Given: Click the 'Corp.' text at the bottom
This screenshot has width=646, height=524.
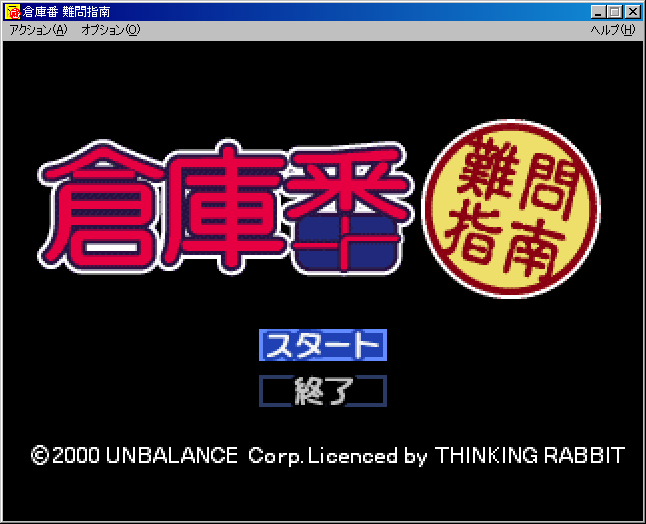Looking at the screenshot, I should pyautogui.click(x=275, y=456).
